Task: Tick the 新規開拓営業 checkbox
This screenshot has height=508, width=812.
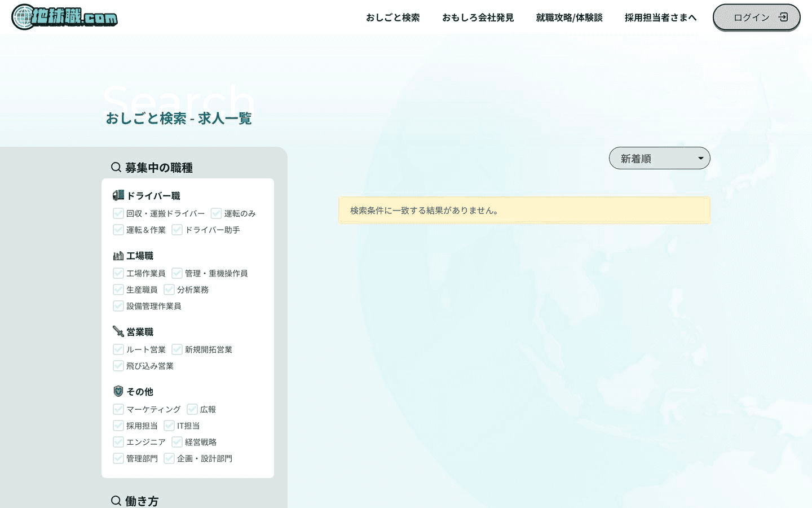Action: pos(177,349)
